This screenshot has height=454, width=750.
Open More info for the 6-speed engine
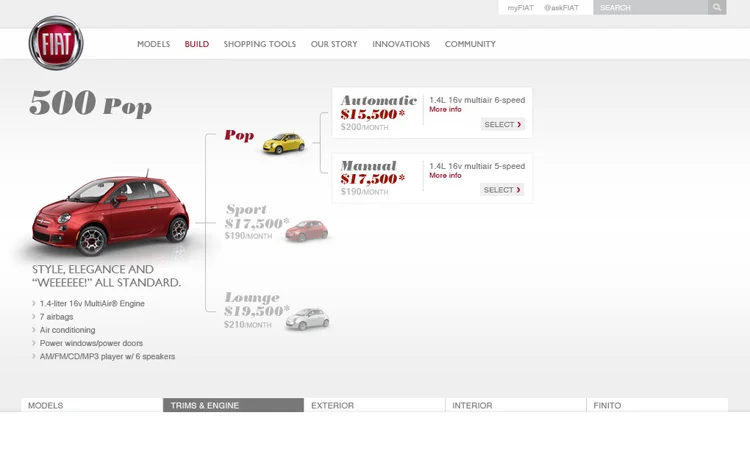click(445, 110)
